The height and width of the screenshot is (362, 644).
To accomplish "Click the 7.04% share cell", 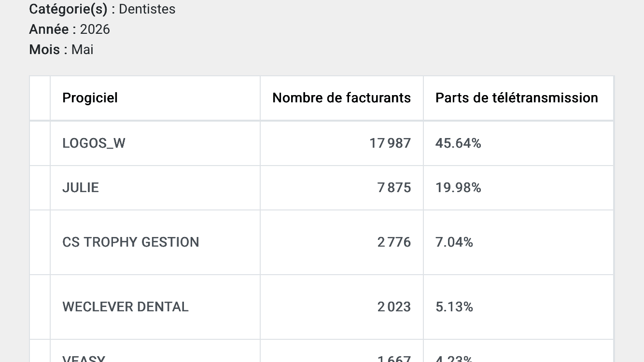I will coord(454,242).
